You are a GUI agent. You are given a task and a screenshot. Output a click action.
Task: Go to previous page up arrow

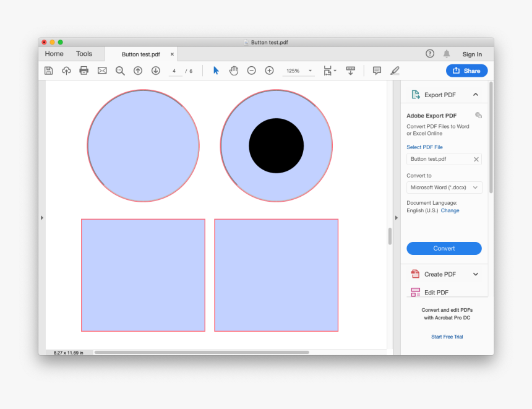[x=138, y=71]
